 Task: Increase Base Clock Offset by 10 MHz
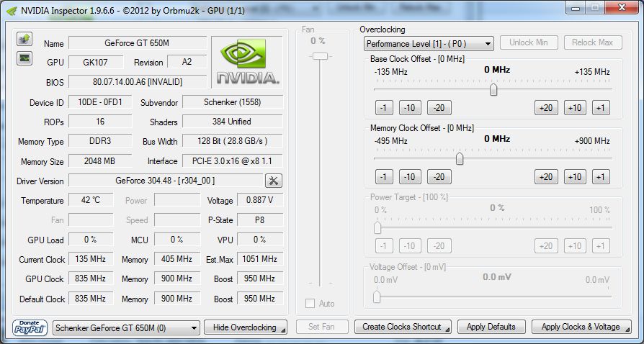point(575,108)
